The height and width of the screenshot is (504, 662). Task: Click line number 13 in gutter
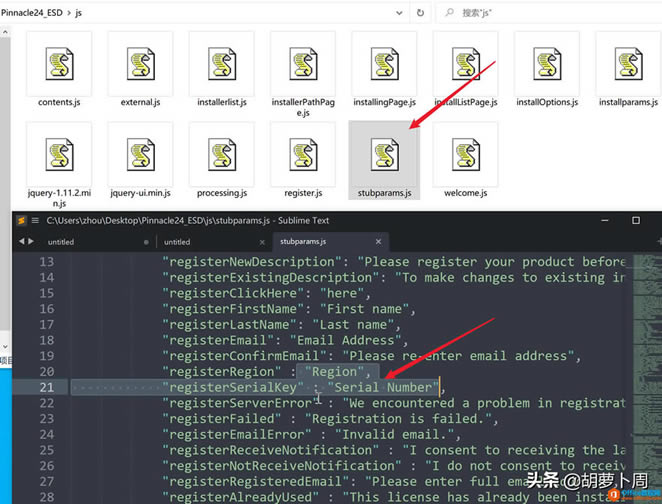pos(47,262)
